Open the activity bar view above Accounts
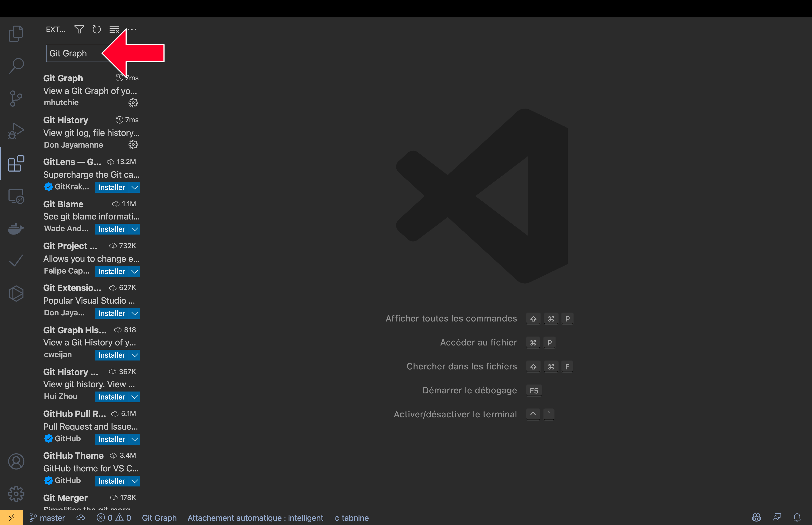The image size is (812, 525). point(16,294)
